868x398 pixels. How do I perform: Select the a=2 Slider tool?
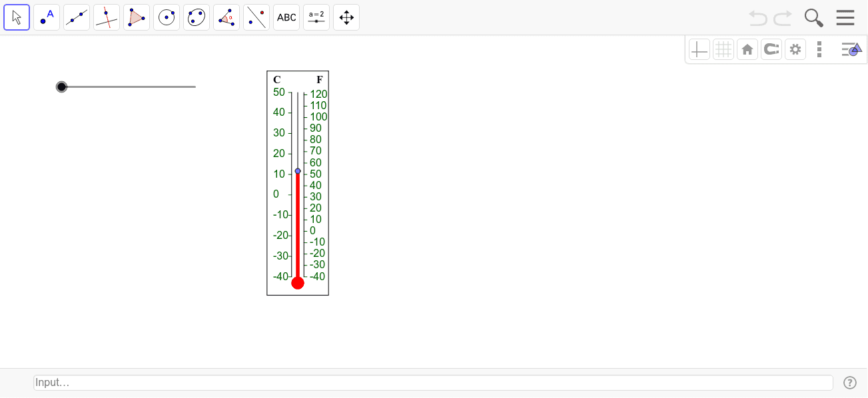(316, 17)
